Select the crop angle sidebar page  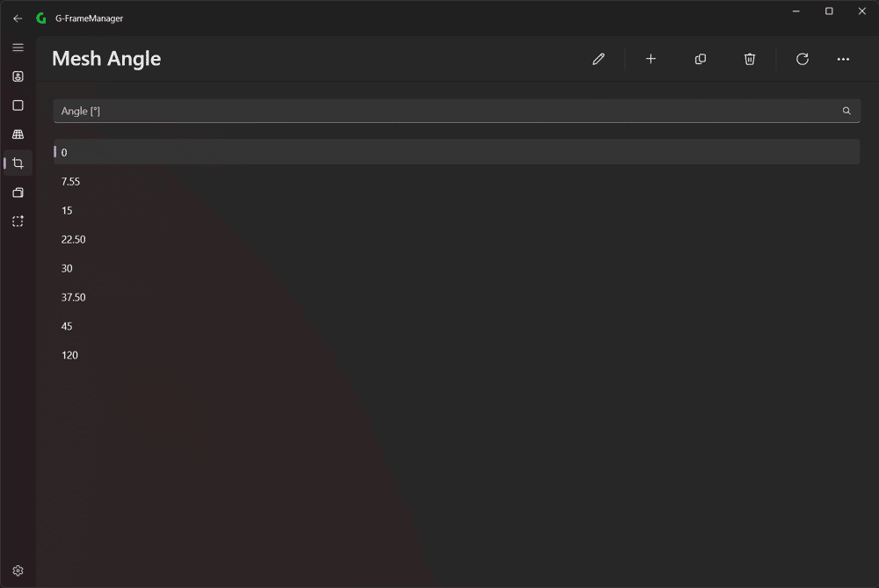[x=18, y=163]
